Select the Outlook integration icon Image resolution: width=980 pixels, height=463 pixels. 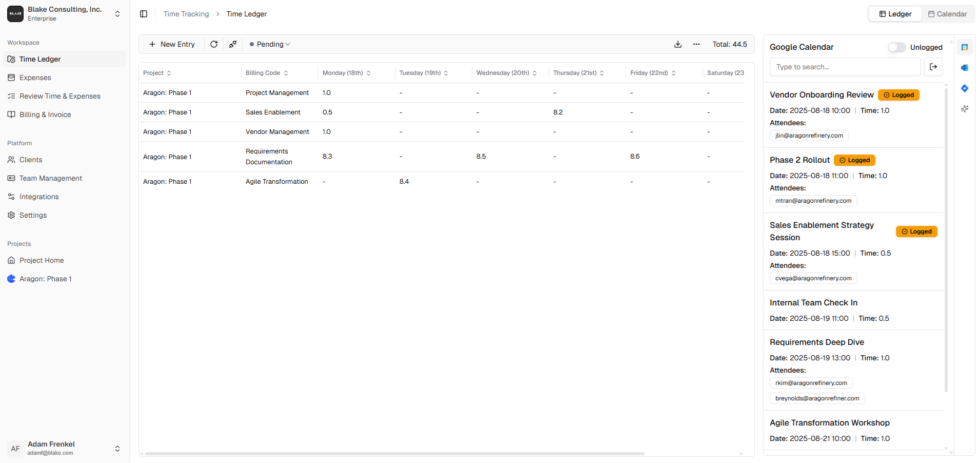click(x=965, y=68)
